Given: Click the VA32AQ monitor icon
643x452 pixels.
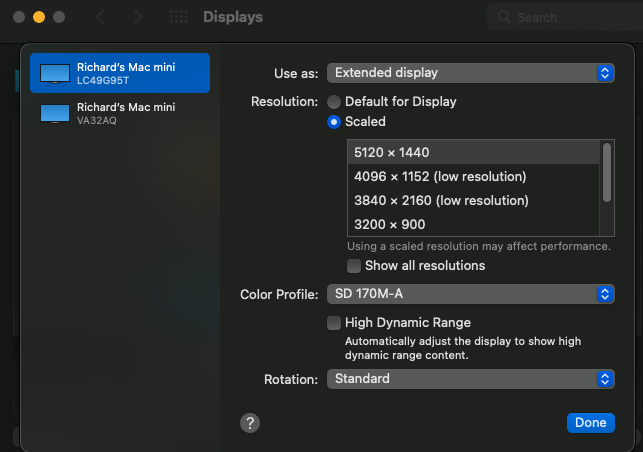Looking at the screenshot, I should (x=55, y=114).
